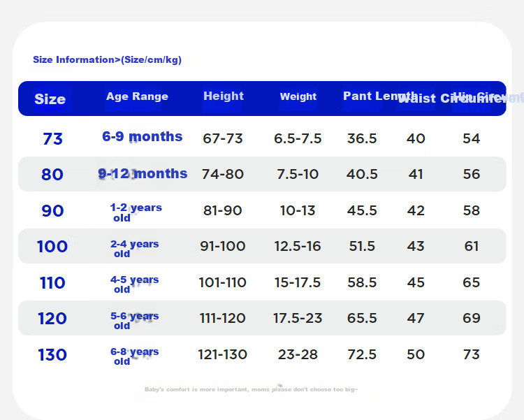Click the 'Baby's comfort is more important' footer note

coord(251,389)
